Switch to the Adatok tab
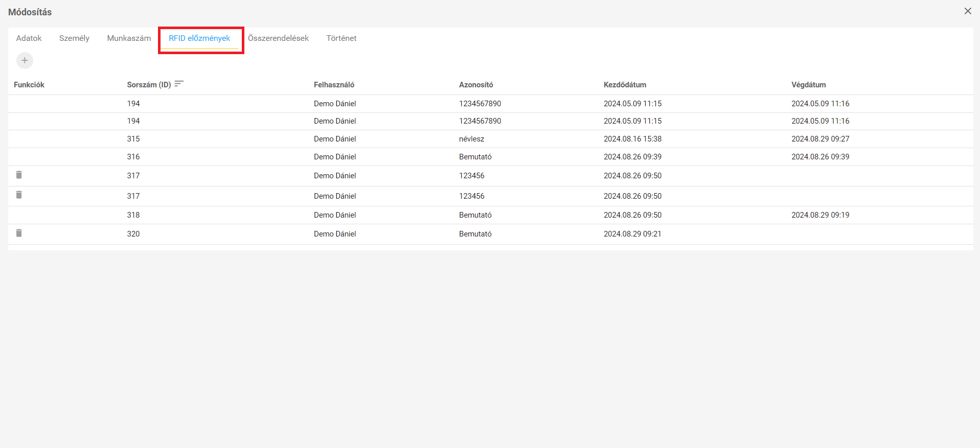 (x=29, y=38)
